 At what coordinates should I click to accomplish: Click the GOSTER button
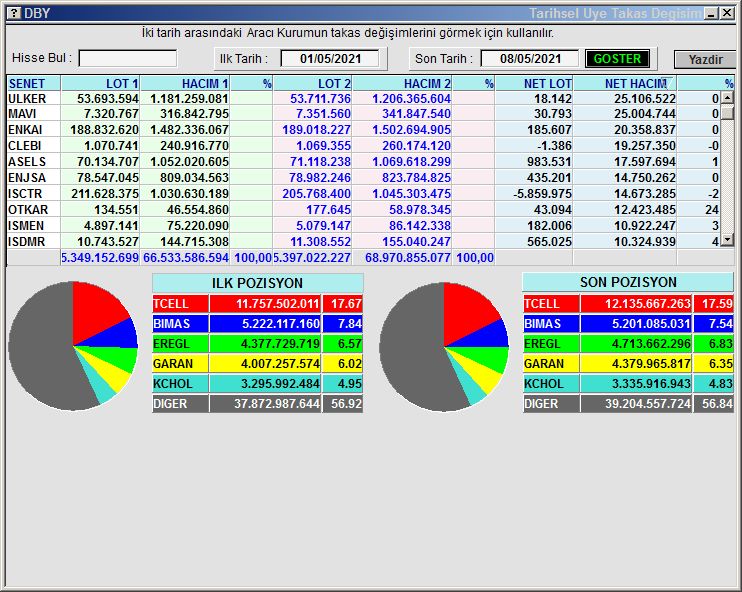(617, 59)
